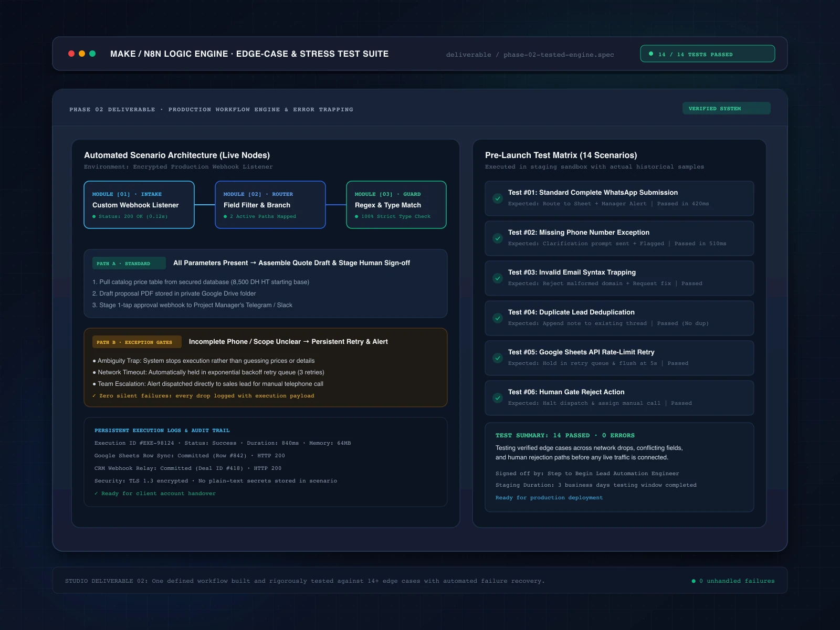Click Network Timeout retry queue bullet
The height and width of the screenshot is (630, 840).
[x=208, y=372]
